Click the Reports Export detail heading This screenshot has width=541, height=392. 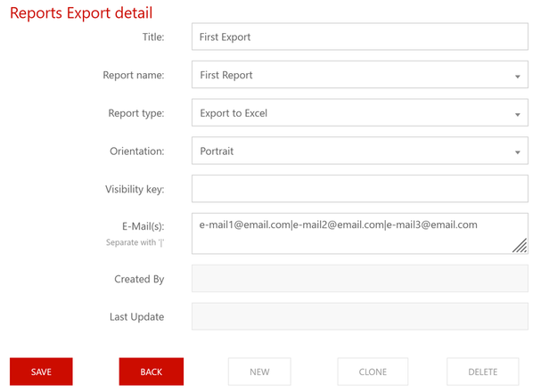pos(81,12)
